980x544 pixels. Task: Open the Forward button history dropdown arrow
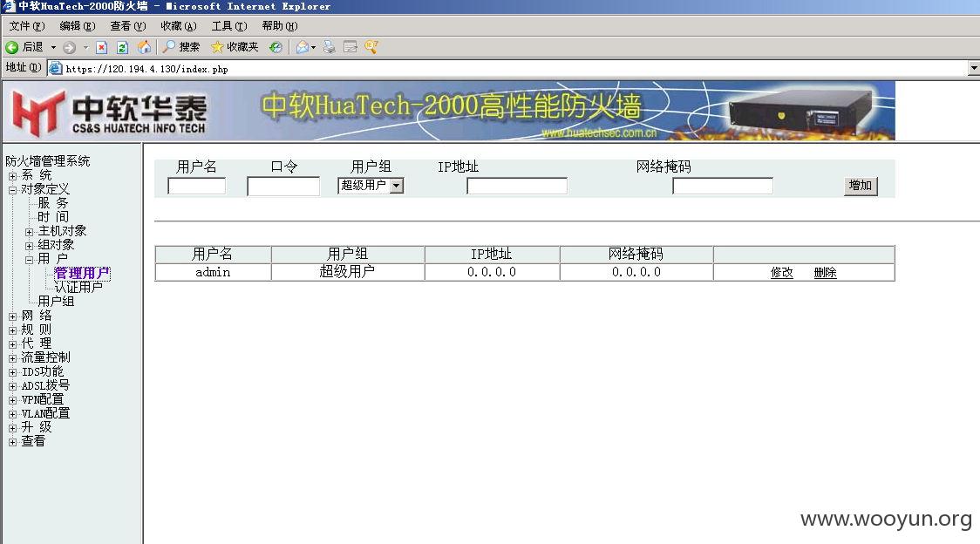point(85,48)
